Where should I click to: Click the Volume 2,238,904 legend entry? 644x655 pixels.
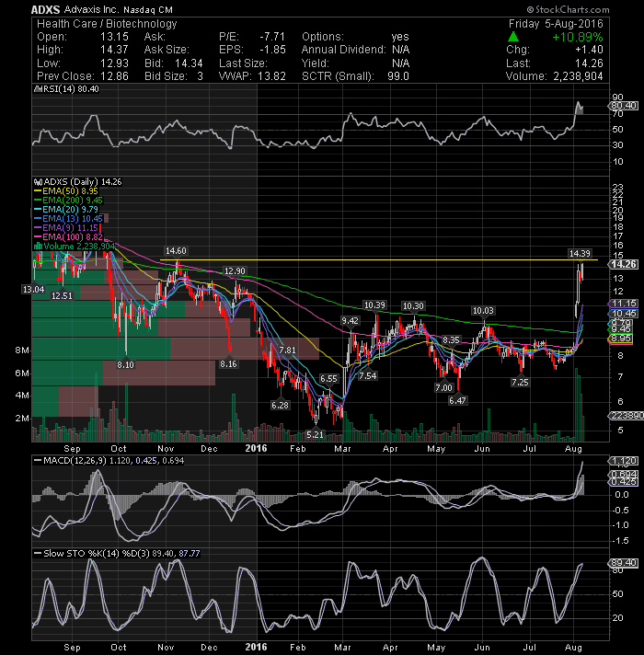[x=75, y=246]
